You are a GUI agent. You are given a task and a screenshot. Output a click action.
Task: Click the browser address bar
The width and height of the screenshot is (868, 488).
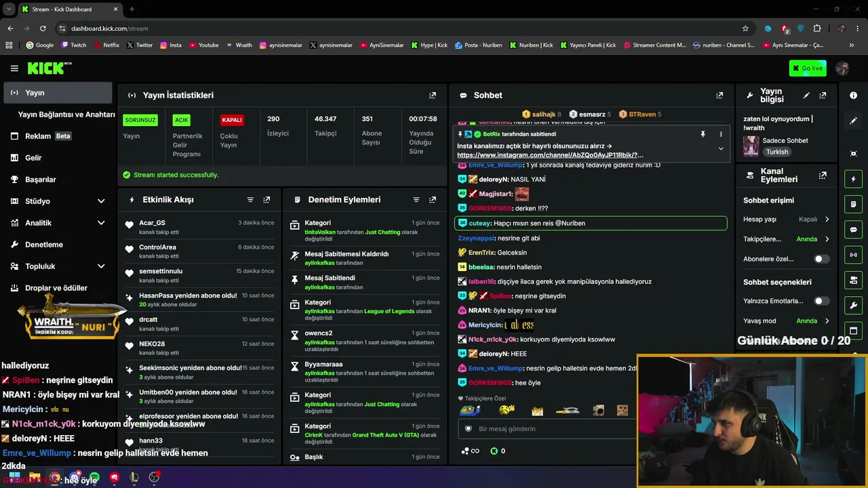pyautogui.click(x=400, y=28)
